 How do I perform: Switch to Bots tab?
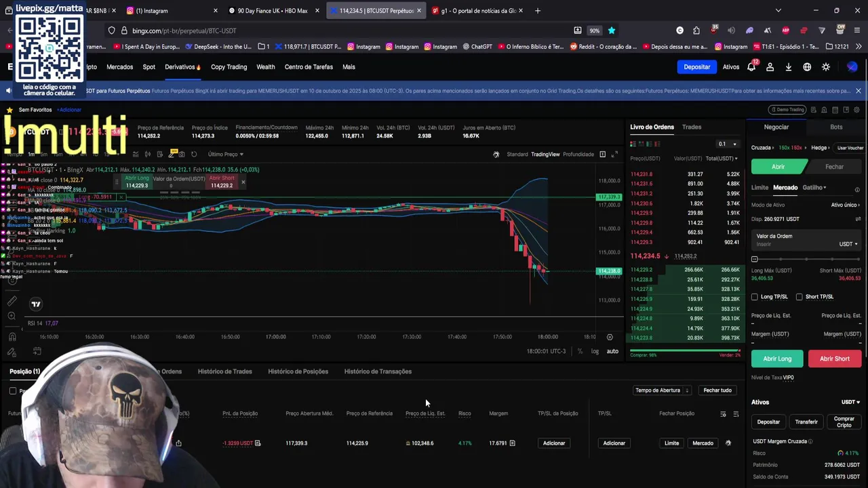click(x=836, y=127)
